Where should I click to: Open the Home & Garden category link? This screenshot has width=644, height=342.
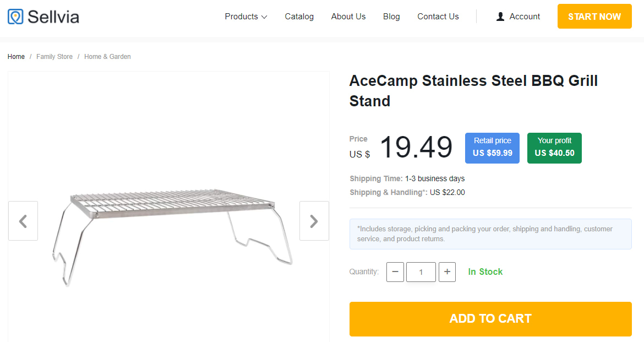tap(107, 56)
